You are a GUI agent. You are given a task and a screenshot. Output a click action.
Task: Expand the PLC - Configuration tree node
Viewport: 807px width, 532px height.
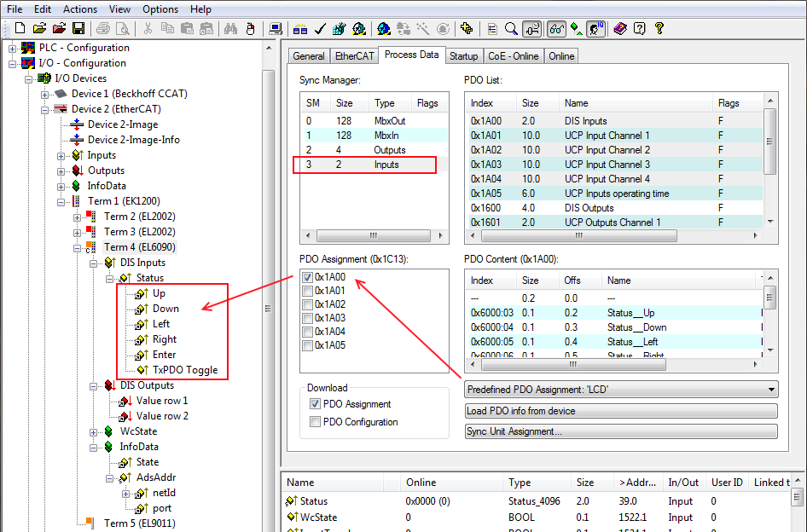12,49
